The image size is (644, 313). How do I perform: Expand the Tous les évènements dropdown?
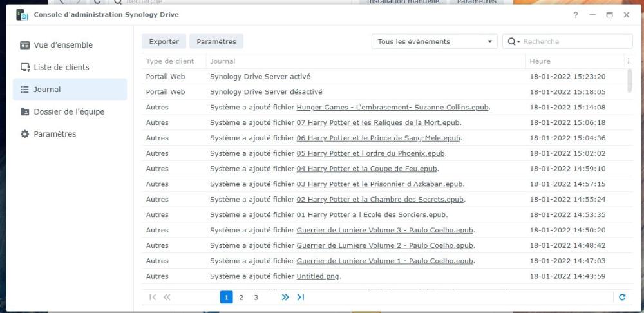tap(435, 41)
